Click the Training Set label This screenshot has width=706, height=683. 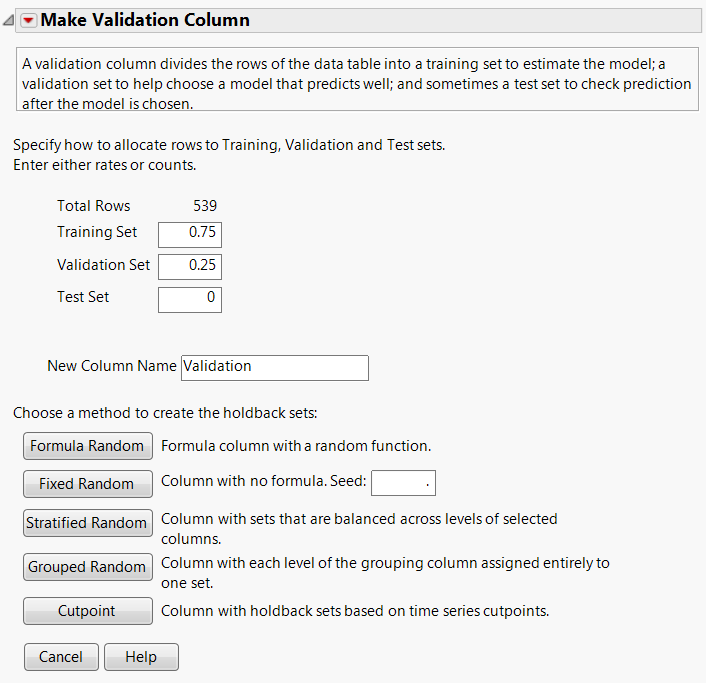[x=97, y=232]
